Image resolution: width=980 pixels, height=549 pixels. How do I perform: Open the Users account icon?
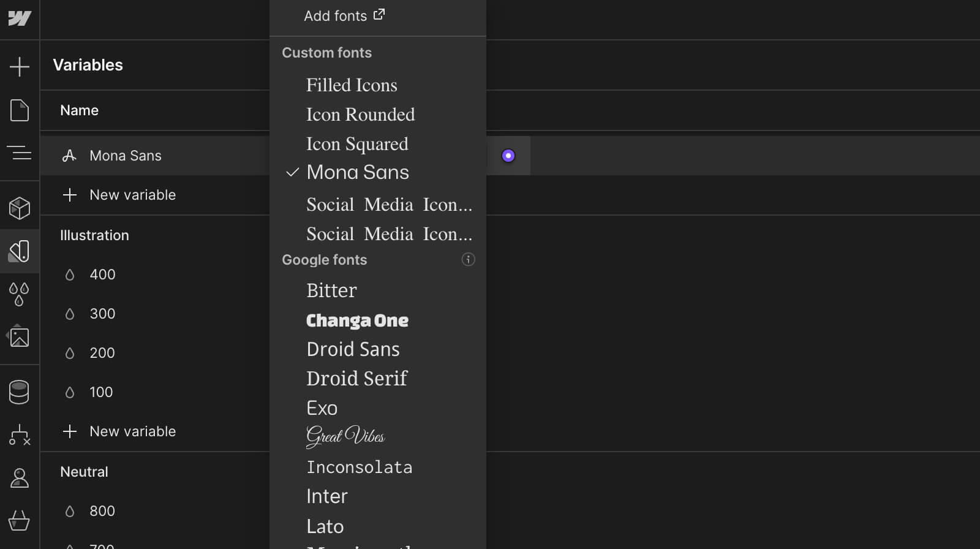[20, 478]
